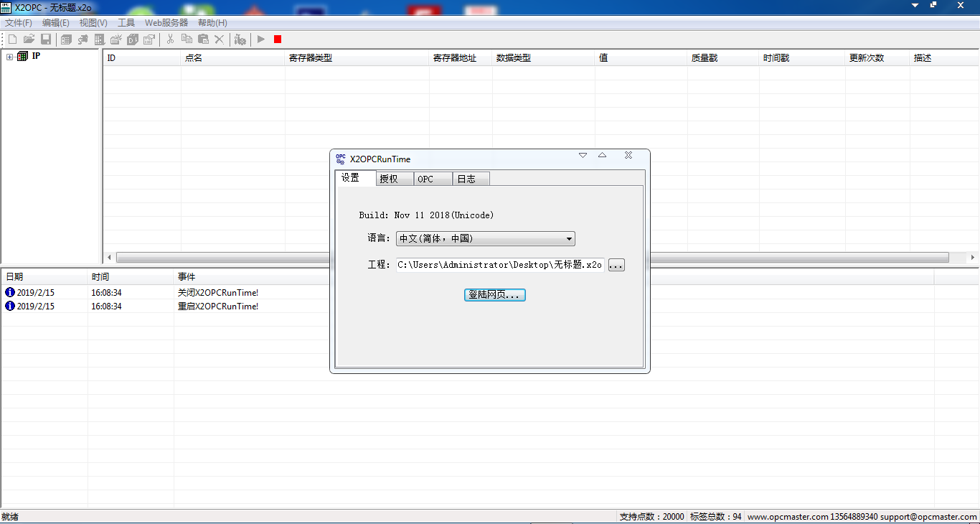
Task: Click the Open folder toolbar icon
Action: click(x=29, y=39)
